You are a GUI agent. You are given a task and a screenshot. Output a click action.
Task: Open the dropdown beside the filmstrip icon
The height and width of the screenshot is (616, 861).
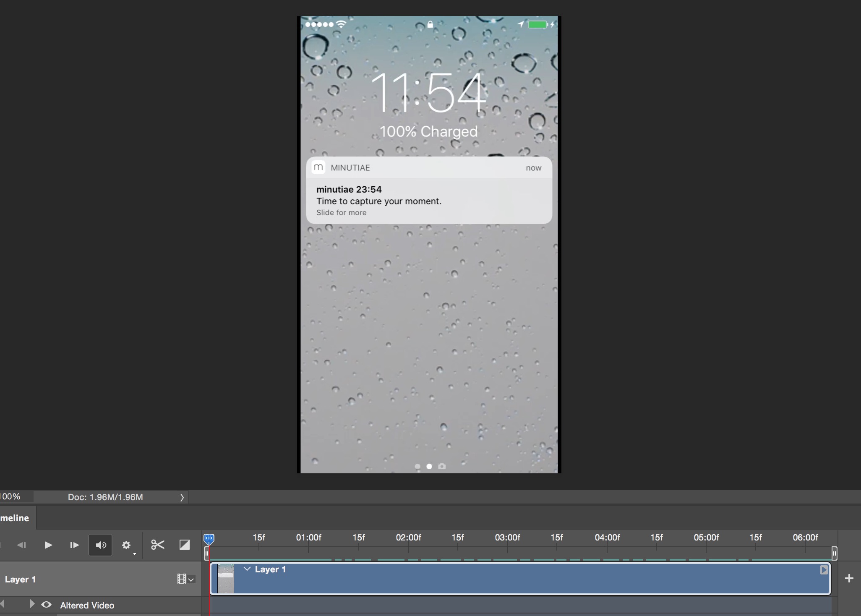191,579
